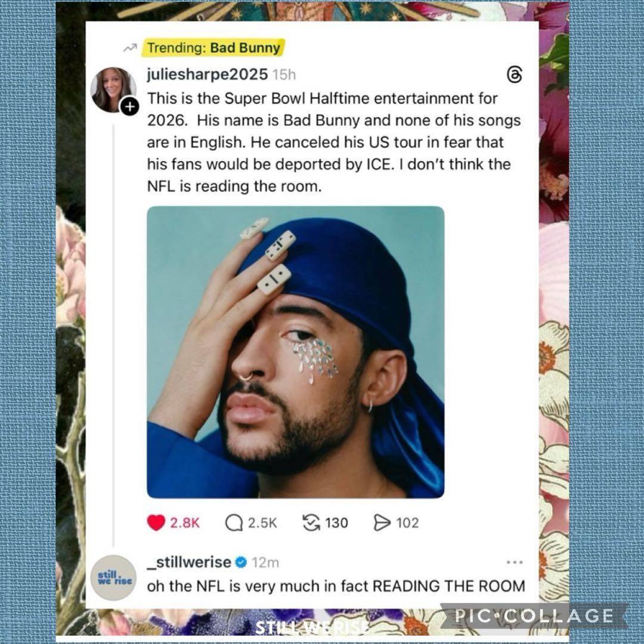Open the Threads logo icon
This screenshot has width=644, height=644.
(x=515, y=75)
